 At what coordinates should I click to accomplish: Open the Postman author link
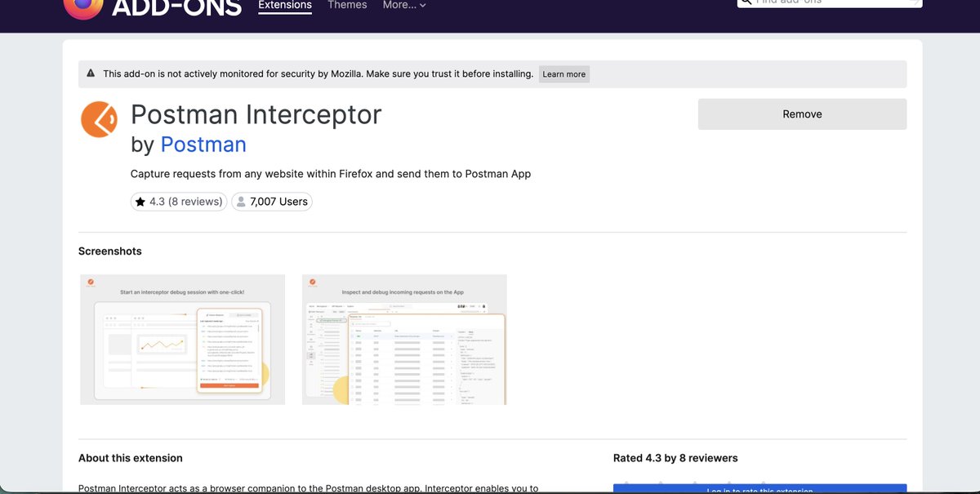(203, 145)
